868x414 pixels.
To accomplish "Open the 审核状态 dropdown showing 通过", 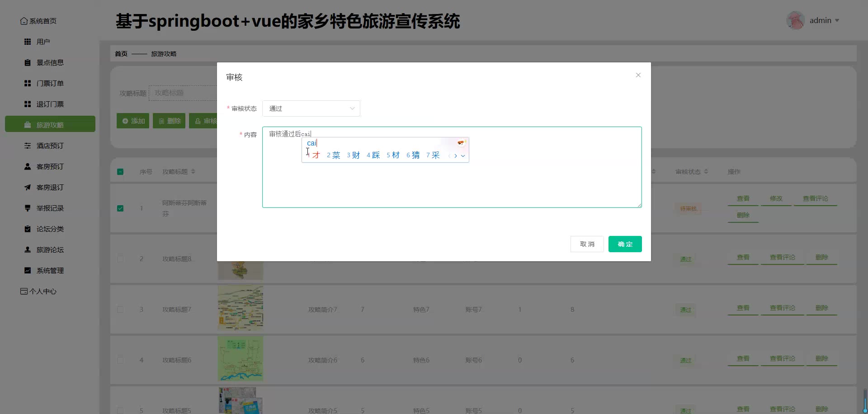I will tap(311, 108).
